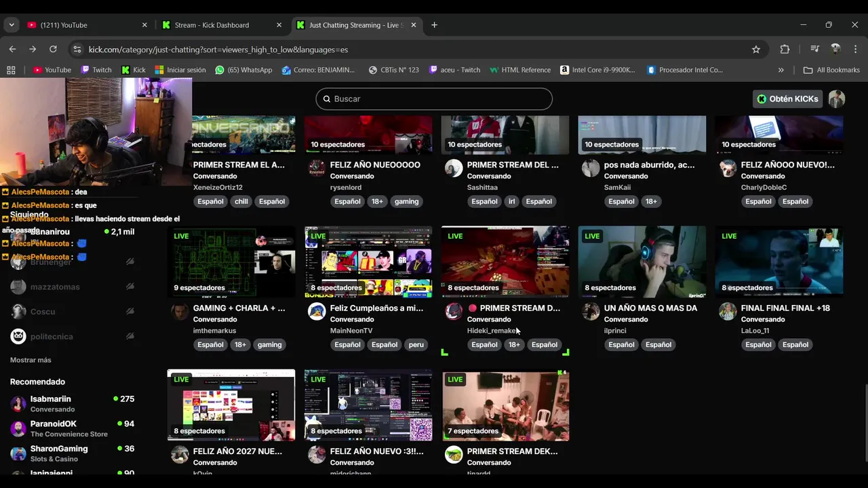Open the Chrome profile avatar
The image size is (868, 488).
[835, 49]
